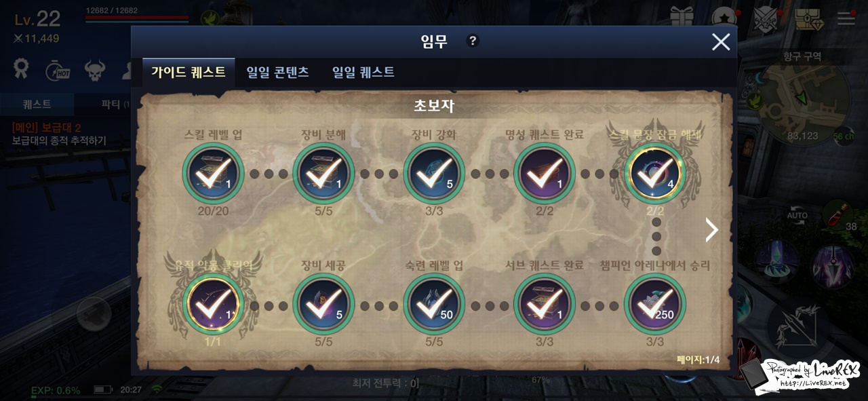This screenshot has height=401, width=868.
Task: Open the 임무 help question mark
Action: (x=473, y=41)
